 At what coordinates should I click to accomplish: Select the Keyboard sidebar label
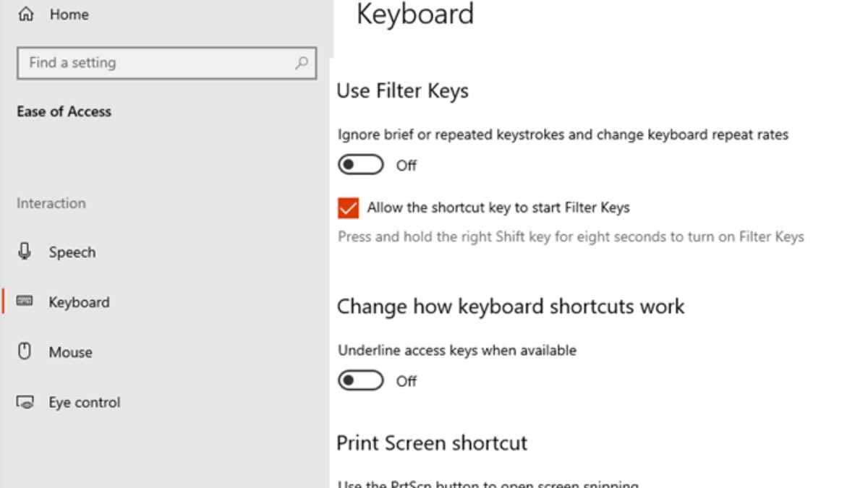(x=79, y=302)
